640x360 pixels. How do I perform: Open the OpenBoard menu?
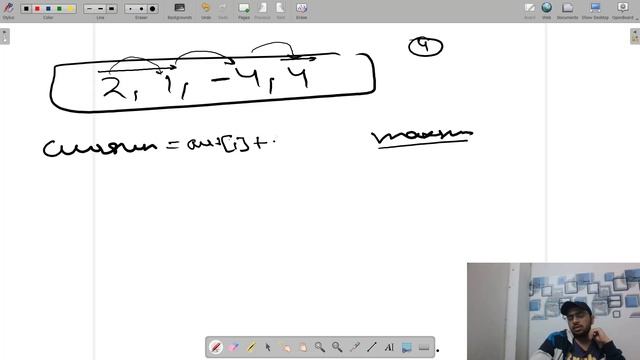click(623, 10)
